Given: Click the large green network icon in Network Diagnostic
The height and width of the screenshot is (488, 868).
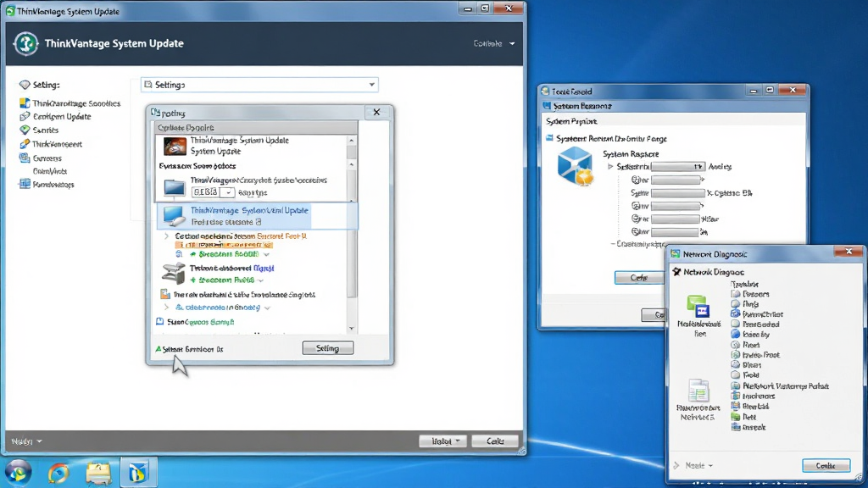Looking at the screenshot, I should 698,307.
